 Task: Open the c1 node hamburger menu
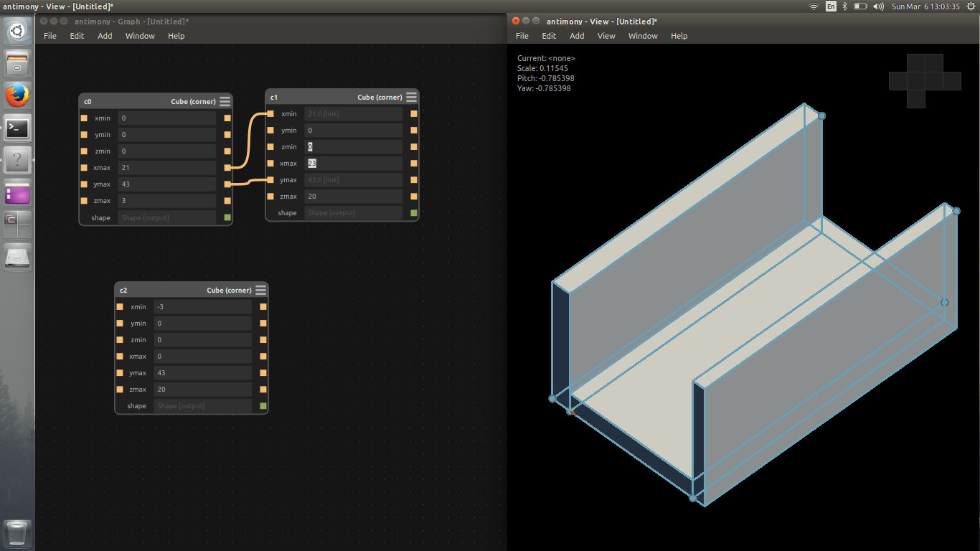point(411,97)
